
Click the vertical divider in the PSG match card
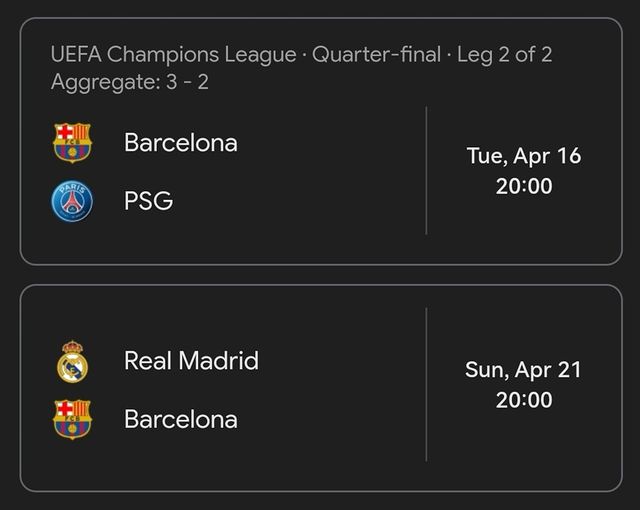tap(426, 171)
